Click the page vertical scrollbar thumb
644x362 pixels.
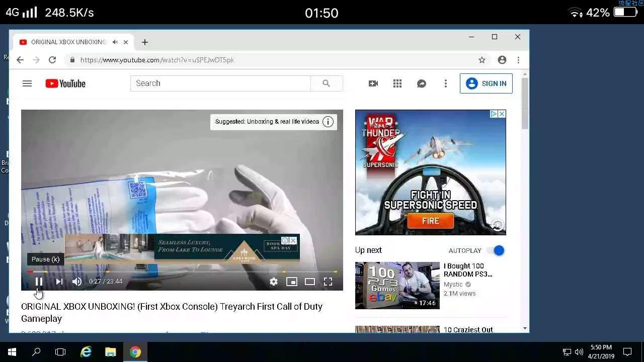(x=525, y=103)
